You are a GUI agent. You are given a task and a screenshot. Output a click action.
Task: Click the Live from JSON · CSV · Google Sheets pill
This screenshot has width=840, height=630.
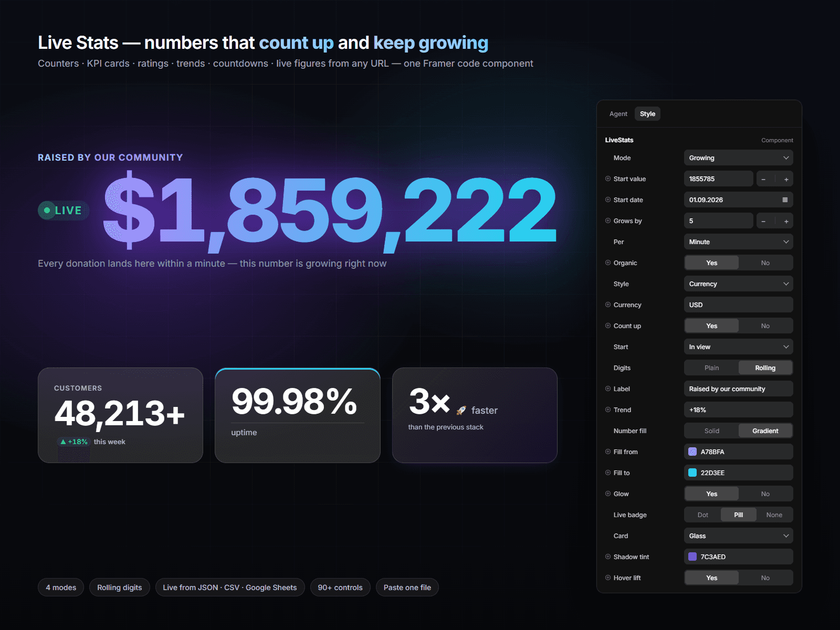coord(230,587)
